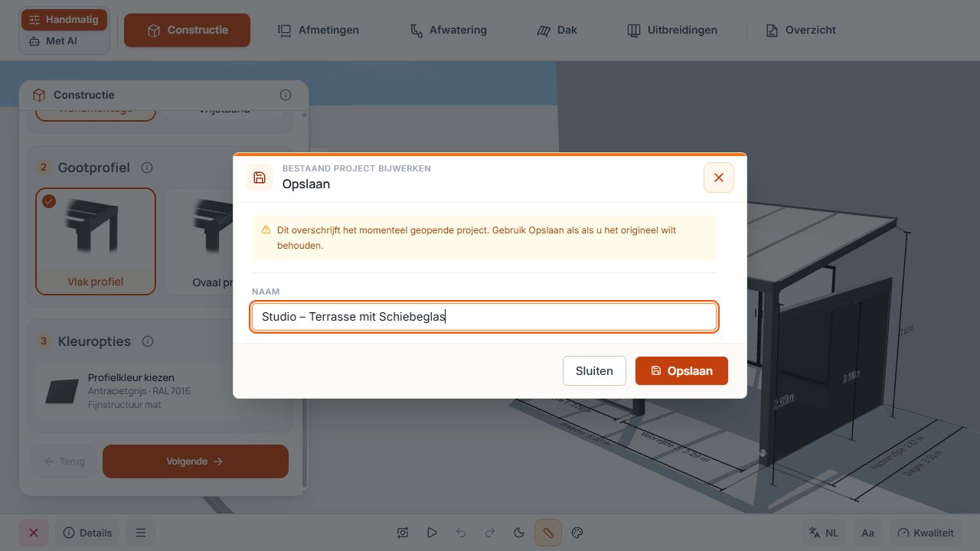This screenshot has height=551, width=980.
Task: Go to the Afmetingen tab
Action: coord(318,30)
